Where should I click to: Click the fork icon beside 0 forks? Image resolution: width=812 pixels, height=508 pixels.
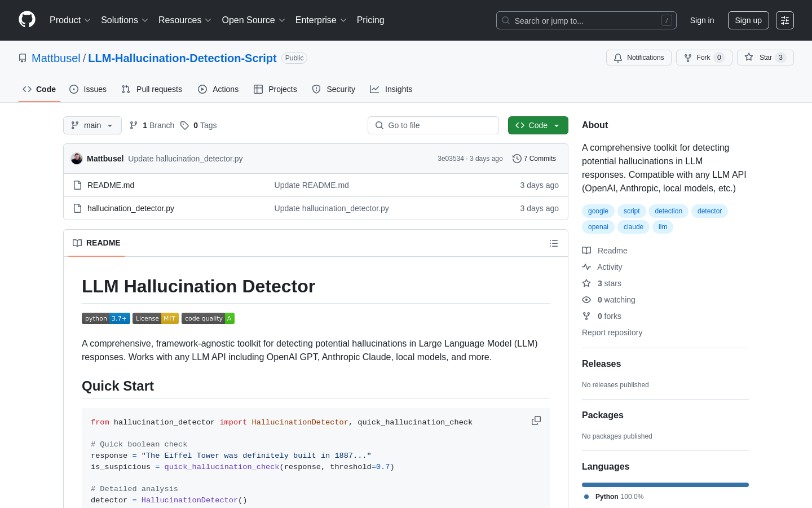[586, 316]
